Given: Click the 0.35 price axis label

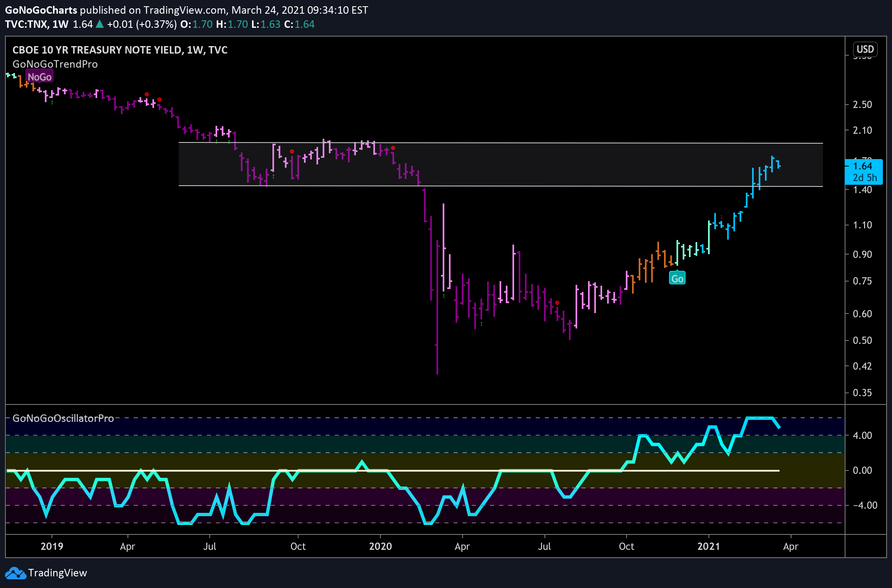Looking at the screenshot, I should 863,393.
